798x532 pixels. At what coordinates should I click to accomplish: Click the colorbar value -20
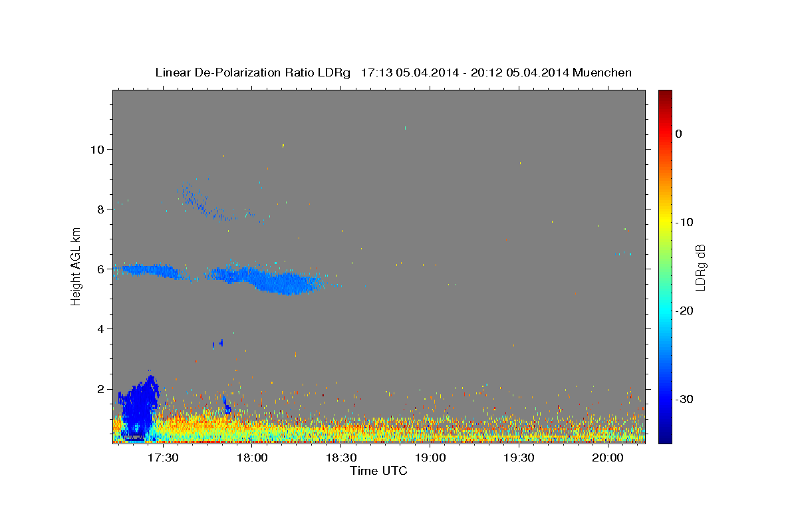point(685,311)
